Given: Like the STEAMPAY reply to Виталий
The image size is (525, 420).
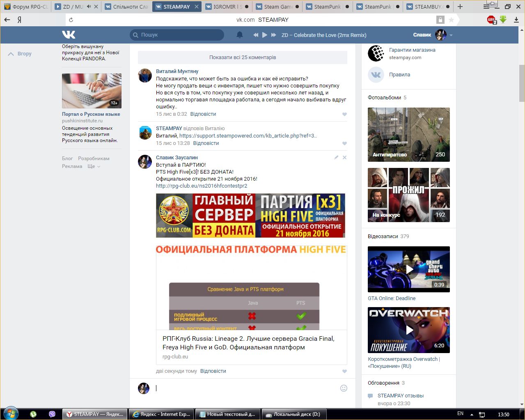Looking at the screenshot, I should click(x=344, y=143).
